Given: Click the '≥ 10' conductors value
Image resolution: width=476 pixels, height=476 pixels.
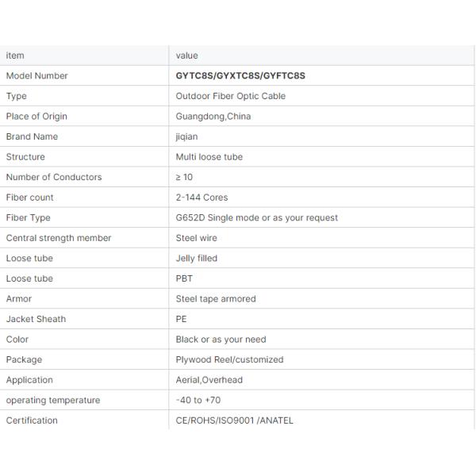Looking at the screenshot, I should (x=184, y=177).
